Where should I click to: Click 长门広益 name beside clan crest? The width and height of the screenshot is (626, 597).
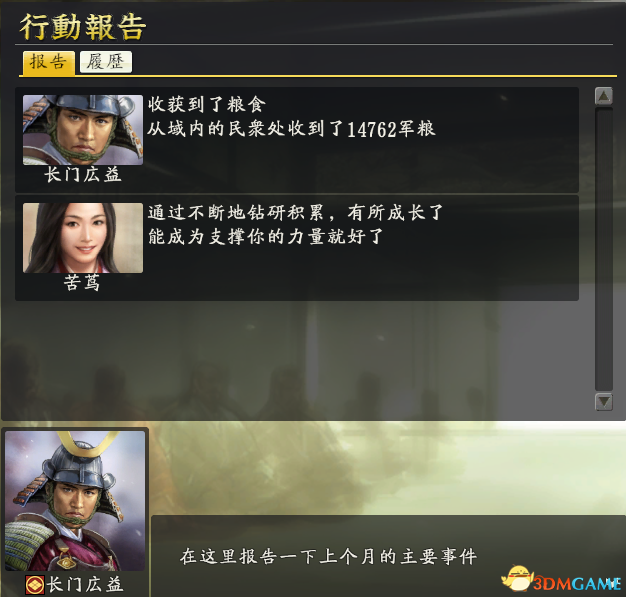tap(85, 585)
